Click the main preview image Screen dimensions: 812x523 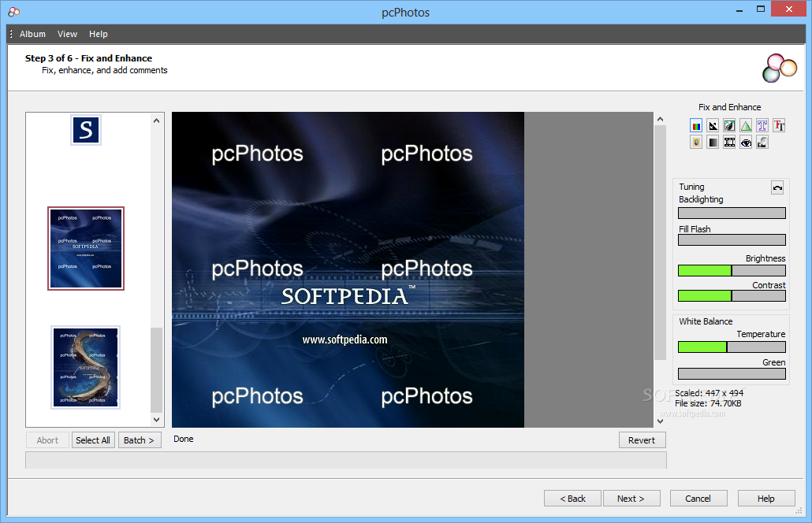coord(348,269)
